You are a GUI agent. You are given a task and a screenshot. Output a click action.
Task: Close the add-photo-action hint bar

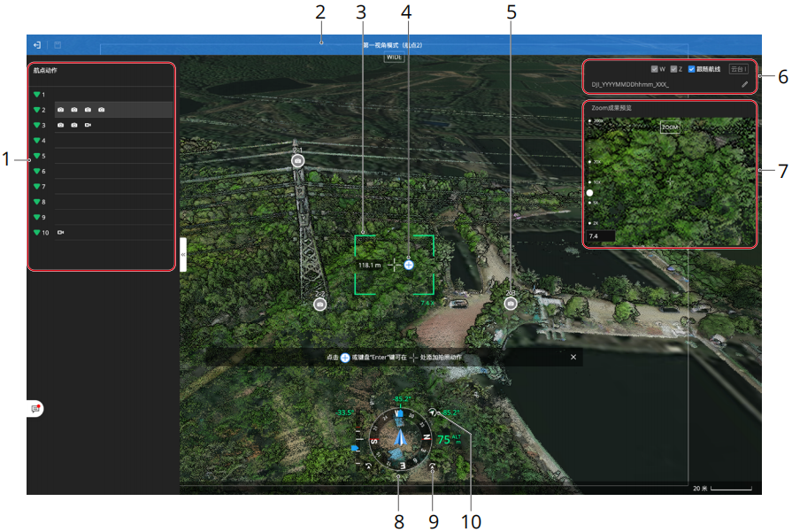573,358
